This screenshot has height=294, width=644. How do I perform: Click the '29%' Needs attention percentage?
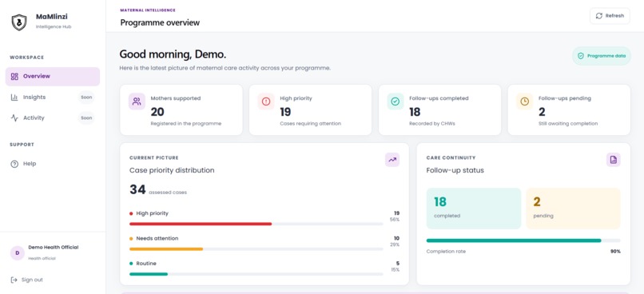(x=394, y=244)
